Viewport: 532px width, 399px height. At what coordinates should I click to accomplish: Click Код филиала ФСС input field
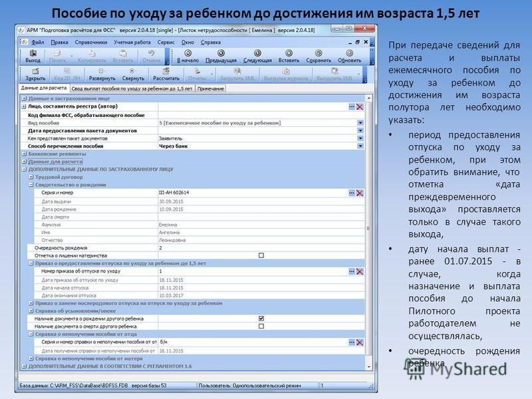261,115
